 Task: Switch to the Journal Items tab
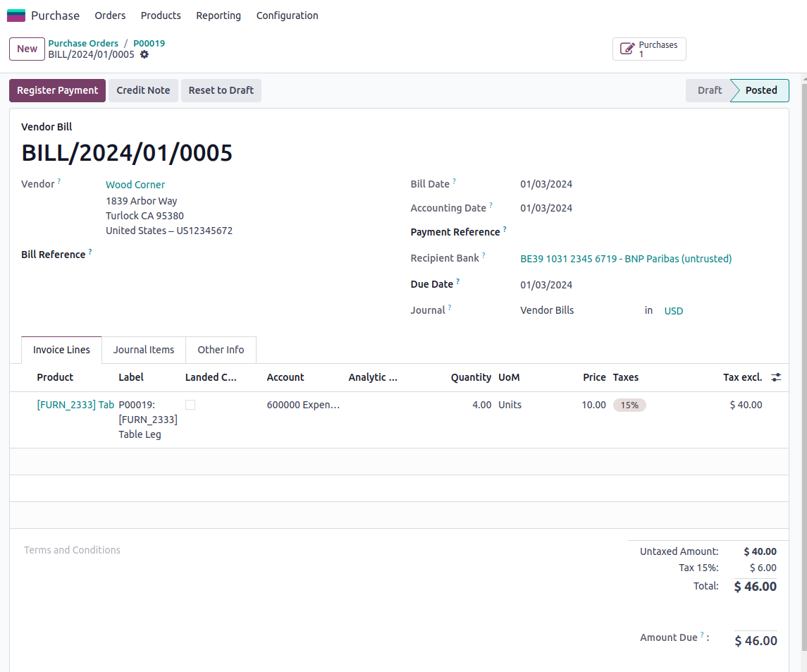click(143, 349)
